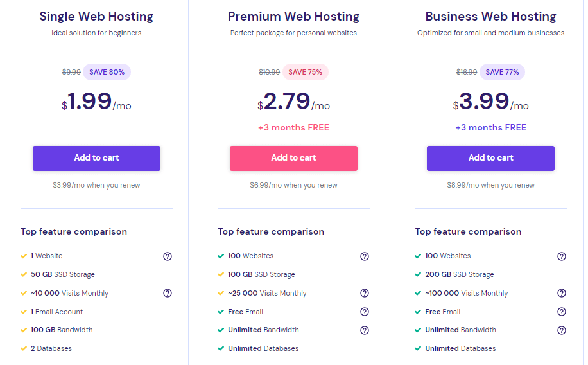This screenshot has height=365, width=588.
Task: Click help icon next to Premium plan's 100 Websites
Action: pos(365,256)
